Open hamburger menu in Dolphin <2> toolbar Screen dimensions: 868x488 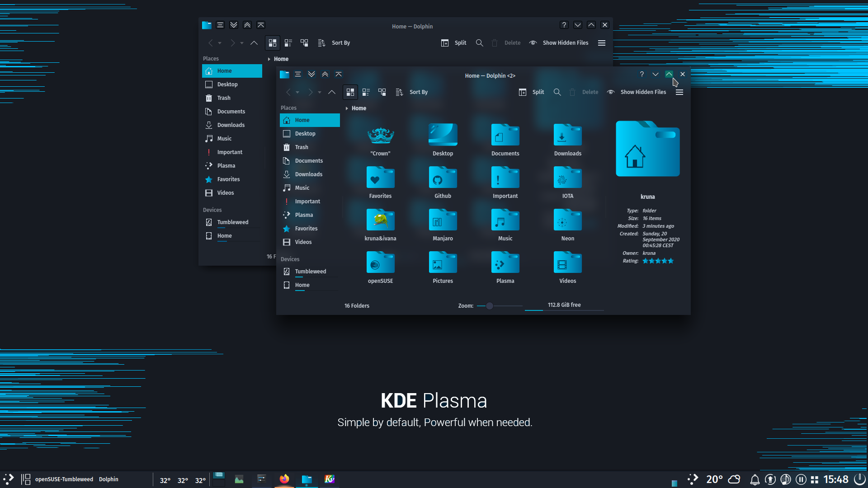click(679, 92)
